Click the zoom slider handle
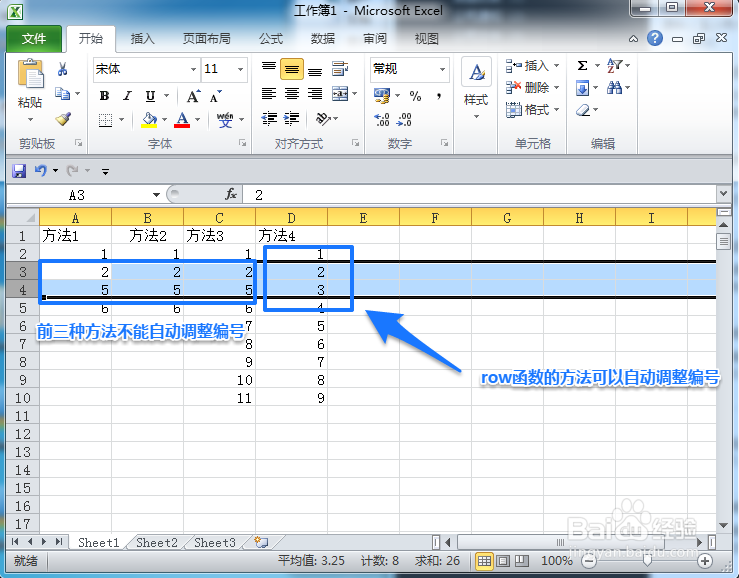 [x=648, y=560]
